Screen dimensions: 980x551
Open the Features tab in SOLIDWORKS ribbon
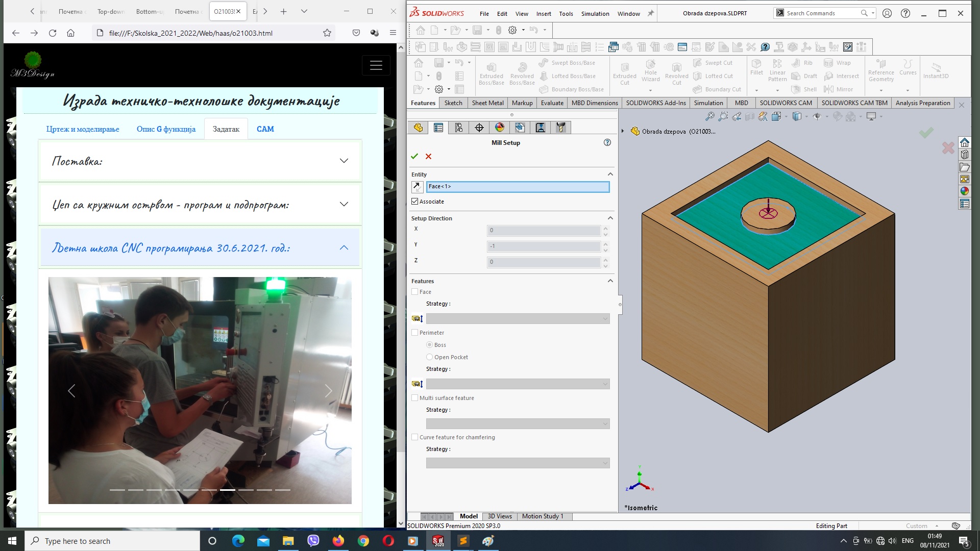[x=423, y=102]
